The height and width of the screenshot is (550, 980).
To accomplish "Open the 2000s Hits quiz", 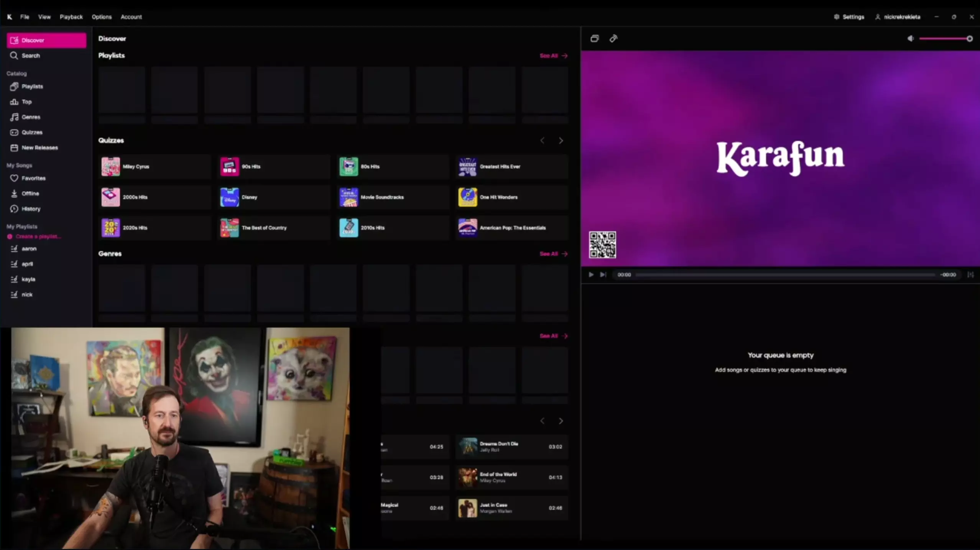I will (x=155, y=197).
